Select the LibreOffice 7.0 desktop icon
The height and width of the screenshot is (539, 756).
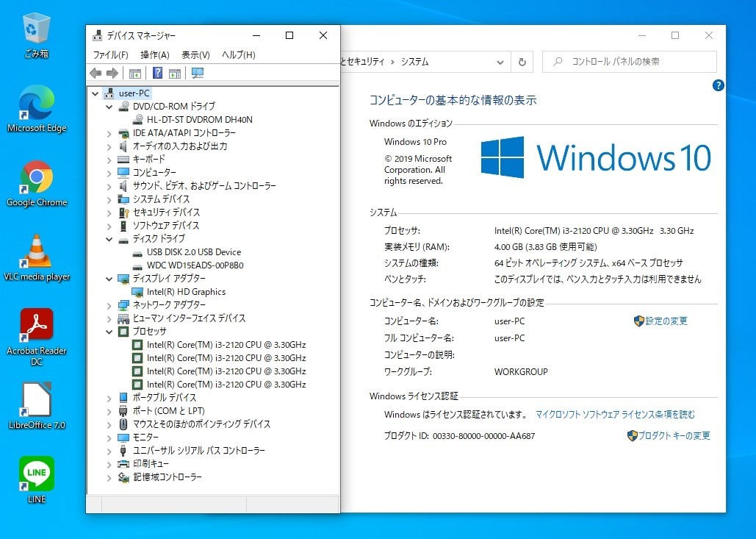coord(37,406)
